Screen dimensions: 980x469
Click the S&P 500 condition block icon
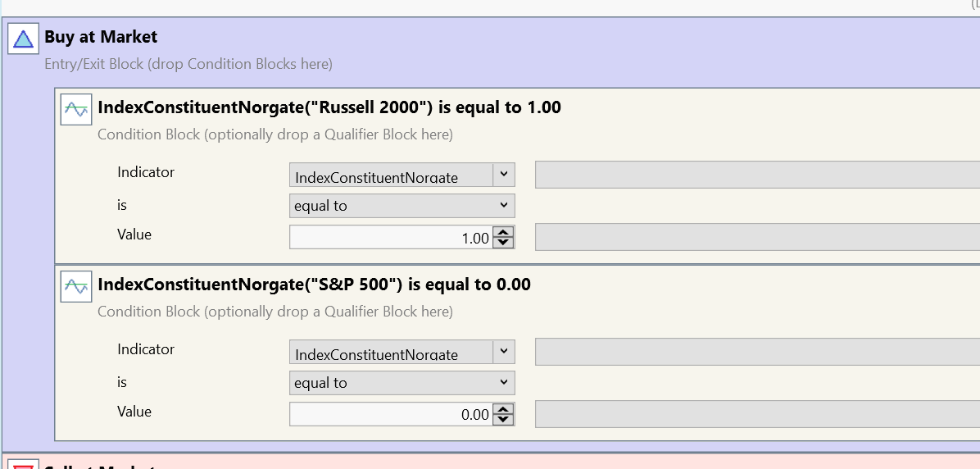(x=76, y=286)
